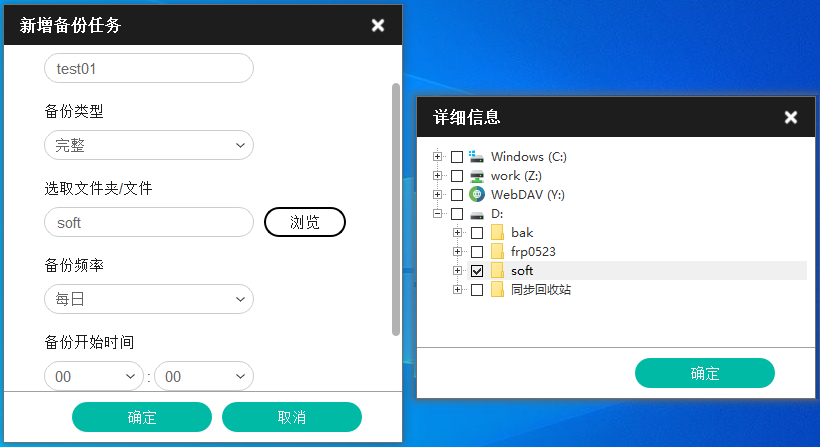Select the D: tree label
The image size is (820, 447).
coord(497,214)
